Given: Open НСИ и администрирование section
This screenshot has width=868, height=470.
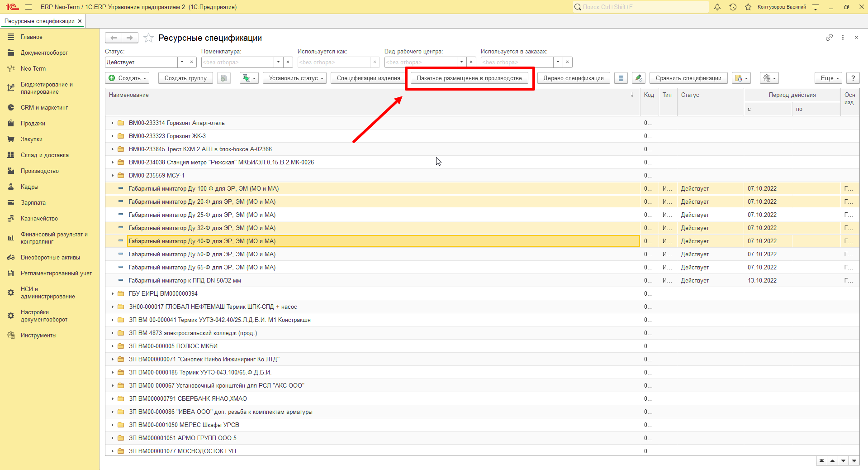Looking at the screenshot, I should point(47,293).
